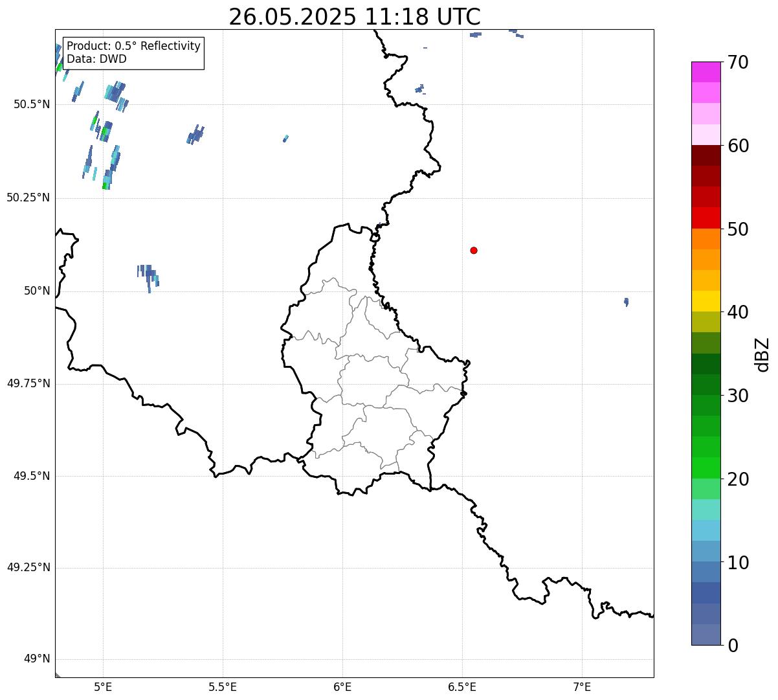The width and height of the screenshot is (778, 700).
Task: Click the 50°N latitude tick label
Action: (x=36, y=291)
